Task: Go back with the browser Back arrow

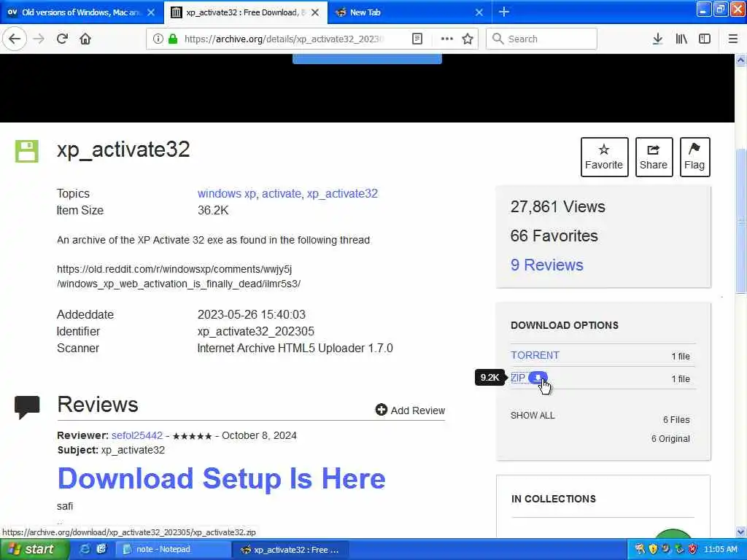Action: (15, 39)
